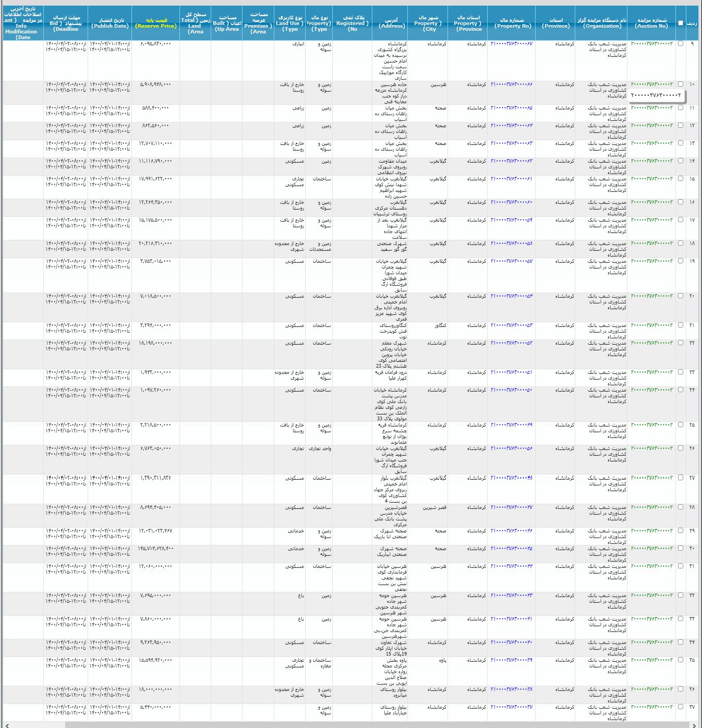Sort by Reserve Price column header
702x728 pixels.
[155, 23]
